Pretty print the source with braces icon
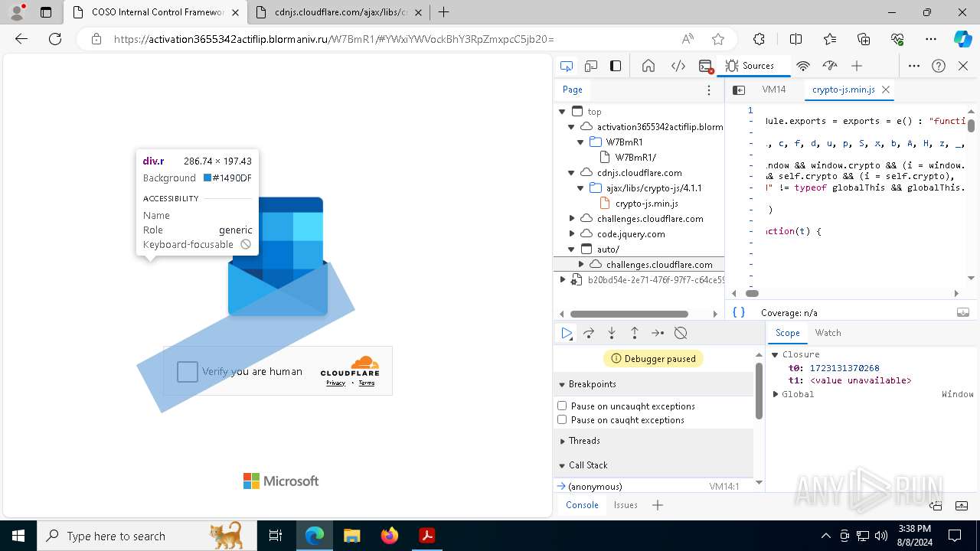The height and width of the screenshot is (551, 980). [x=739, y=312]
